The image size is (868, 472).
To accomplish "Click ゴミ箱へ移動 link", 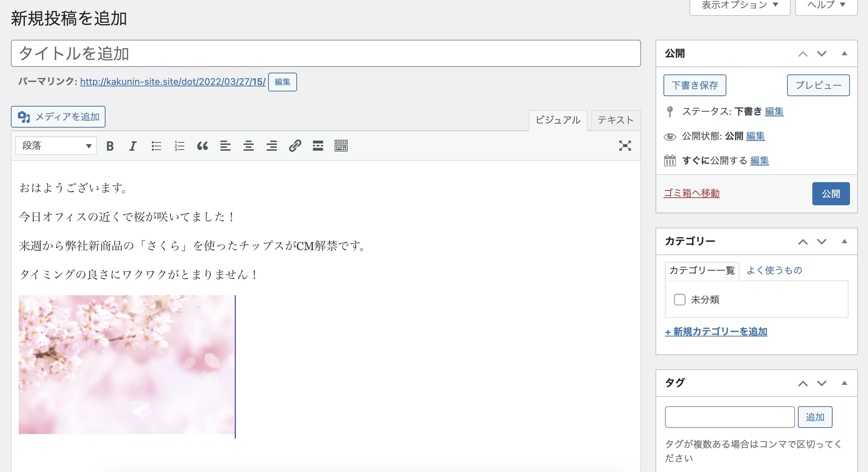I will pos(692,193).
